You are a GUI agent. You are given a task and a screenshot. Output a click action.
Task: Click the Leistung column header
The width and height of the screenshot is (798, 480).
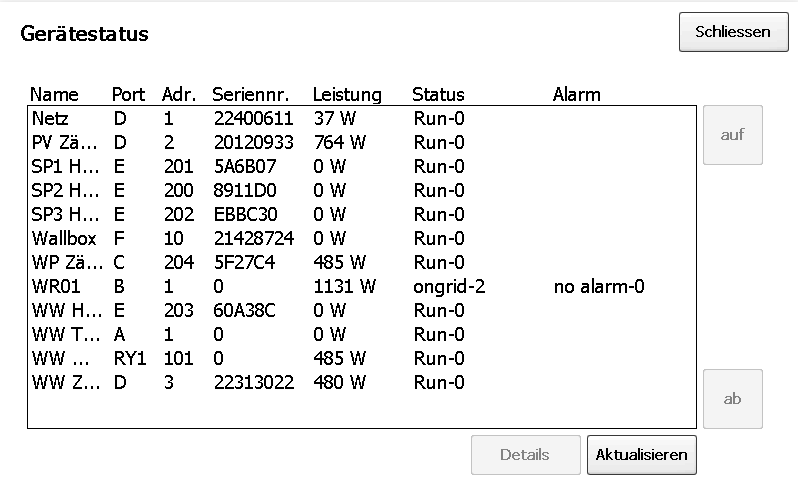[x=347, y=95]
